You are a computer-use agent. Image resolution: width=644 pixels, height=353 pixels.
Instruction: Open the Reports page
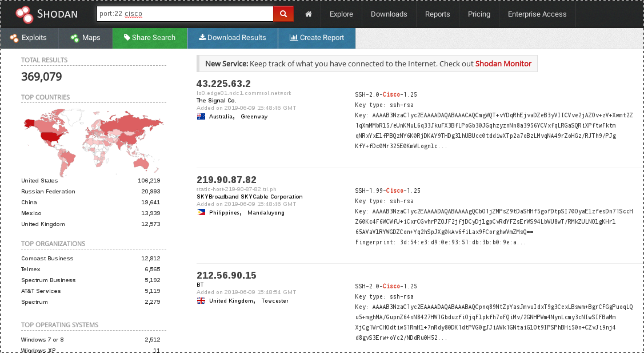pos(437,14)
